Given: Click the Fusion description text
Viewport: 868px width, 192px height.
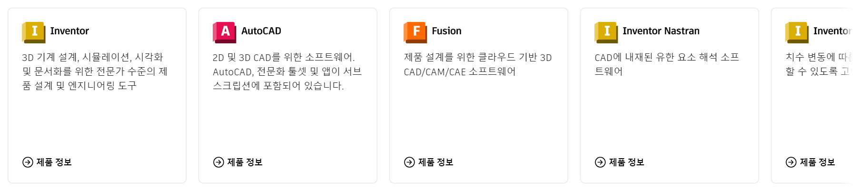Looking at the screenshot, I should [477, 64].
